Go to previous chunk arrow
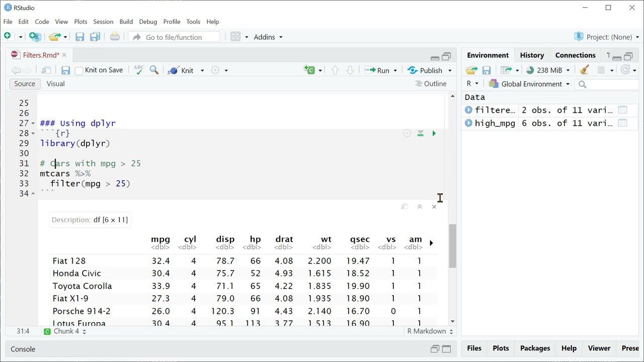The image size is (644, 362). [x=335, y=70]
